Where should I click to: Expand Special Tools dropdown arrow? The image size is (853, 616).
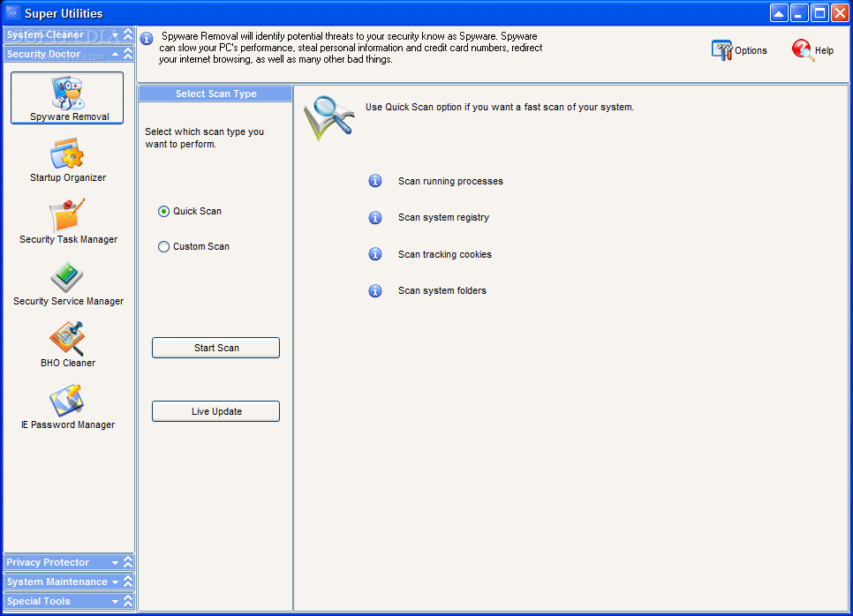click(x=116, y=602)
